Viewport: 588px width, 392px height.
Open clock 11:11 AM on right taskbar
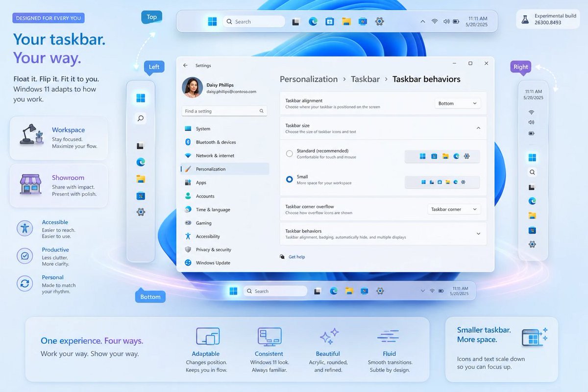[534, 95]
